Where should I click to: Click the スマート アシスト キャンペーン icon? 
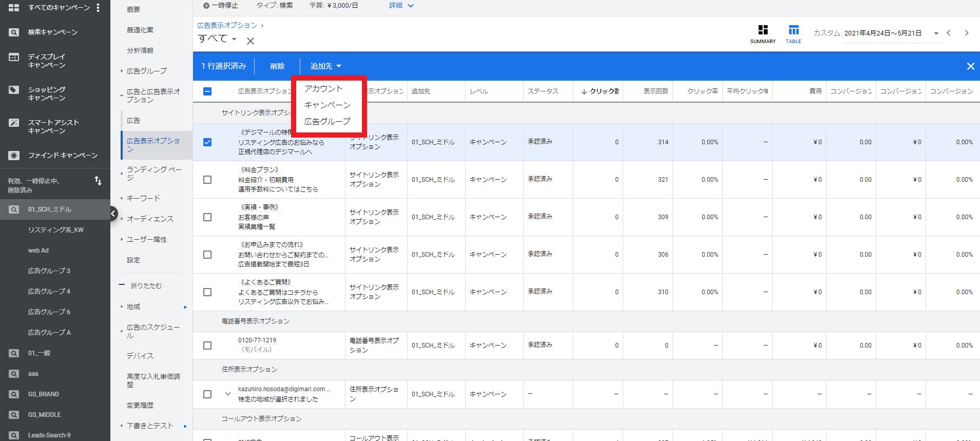pyautogui.click(x=14, y=123)
